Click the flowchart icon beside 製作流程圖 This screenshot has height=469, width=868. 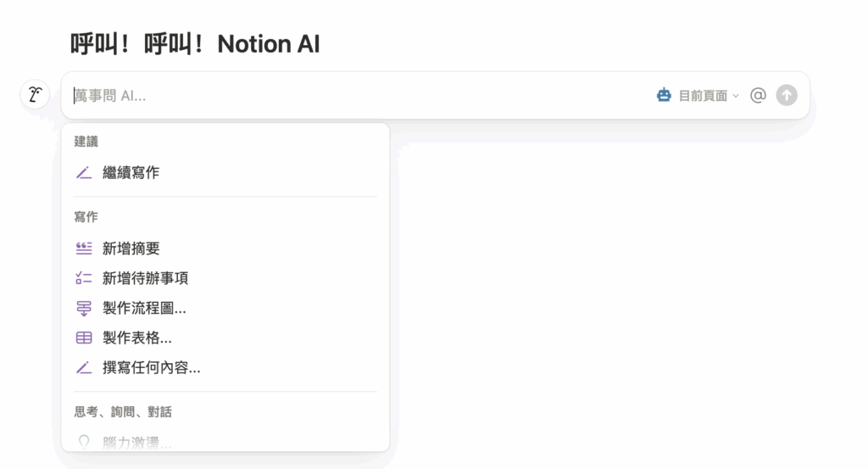coord(84,309)
